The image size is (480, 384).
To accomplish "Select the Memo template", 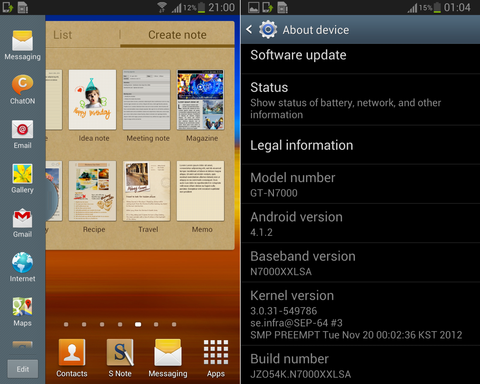I will [201, 197].
